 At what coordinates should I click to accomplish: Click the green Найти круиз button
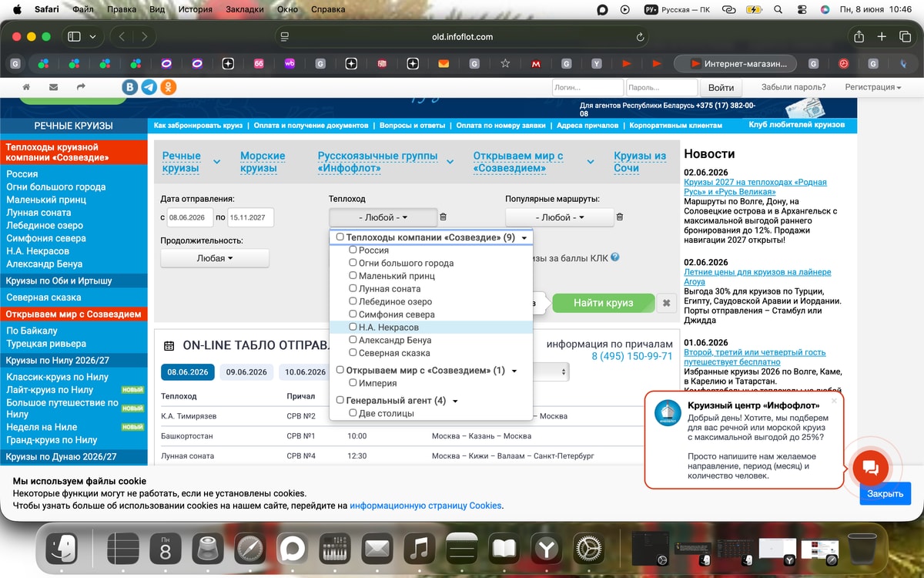coord(603,304)
